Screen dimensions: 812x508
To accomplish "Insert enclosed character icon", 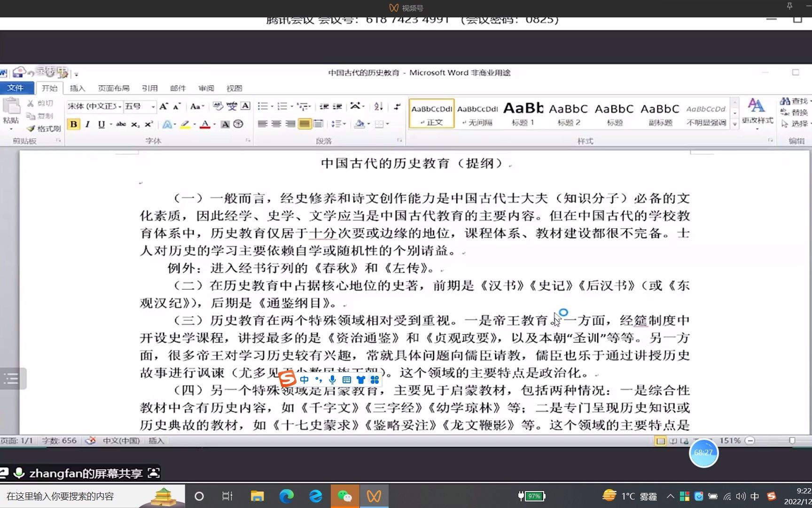I will 238,124.
